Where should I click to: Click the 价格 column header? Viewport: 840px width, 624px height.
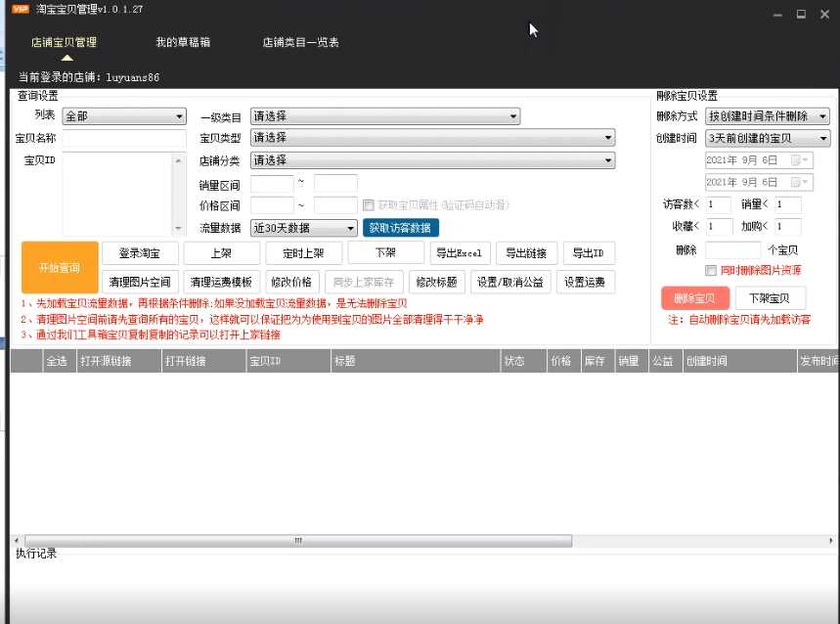564,361
